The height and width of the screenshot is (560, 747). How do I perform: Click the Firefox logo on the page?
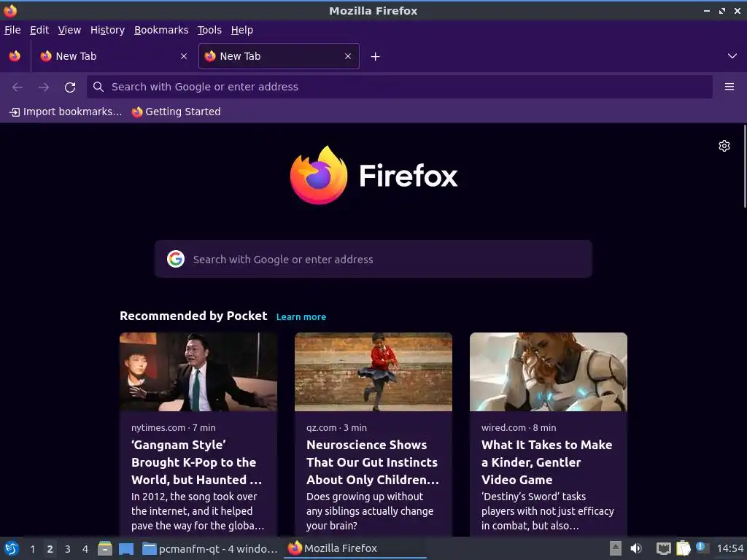click(x=373, y=175)
